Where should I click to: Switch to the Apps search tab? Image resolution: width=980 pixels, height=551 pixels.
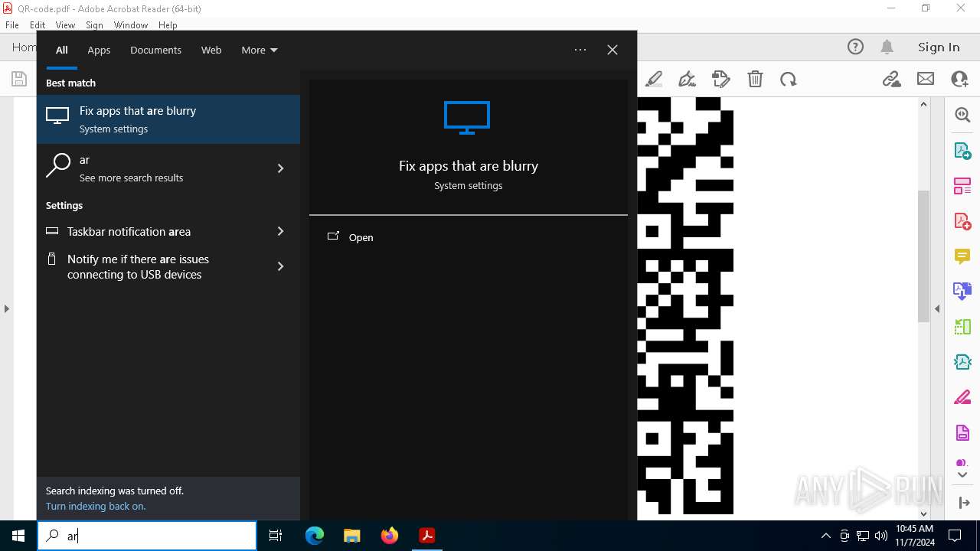99,50
